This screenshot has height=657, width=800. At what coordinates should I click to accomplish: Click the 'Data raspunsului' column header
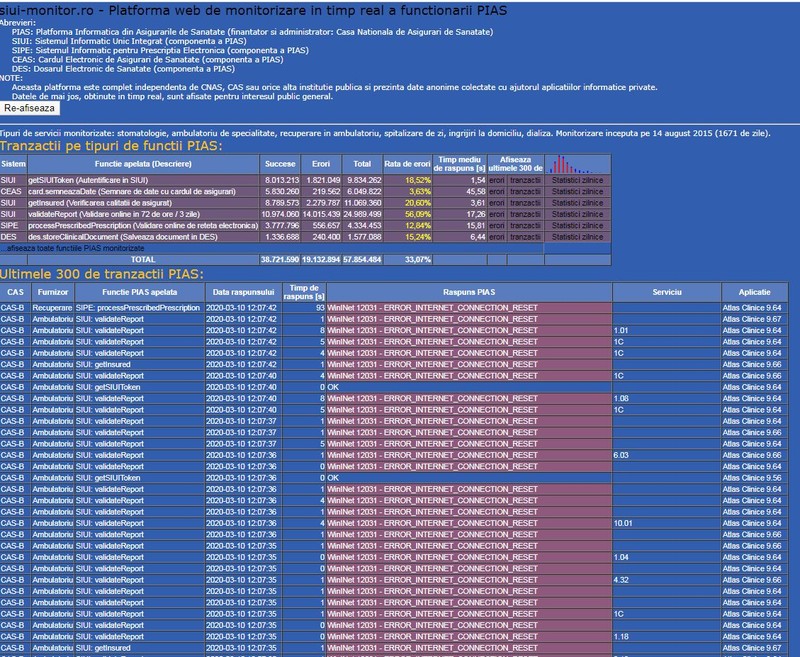click(x=243, y=292)
